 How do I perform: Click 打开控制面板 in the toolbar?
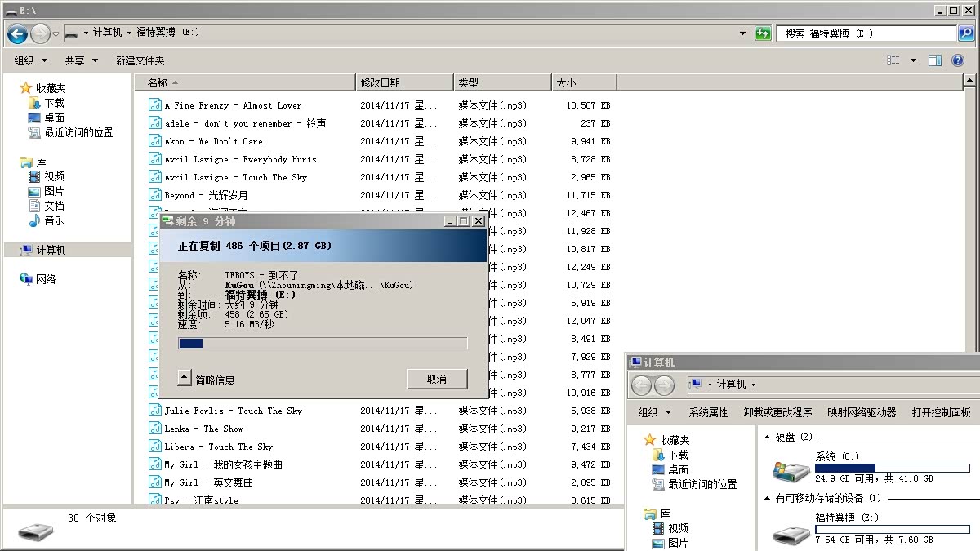coord(941,412)
